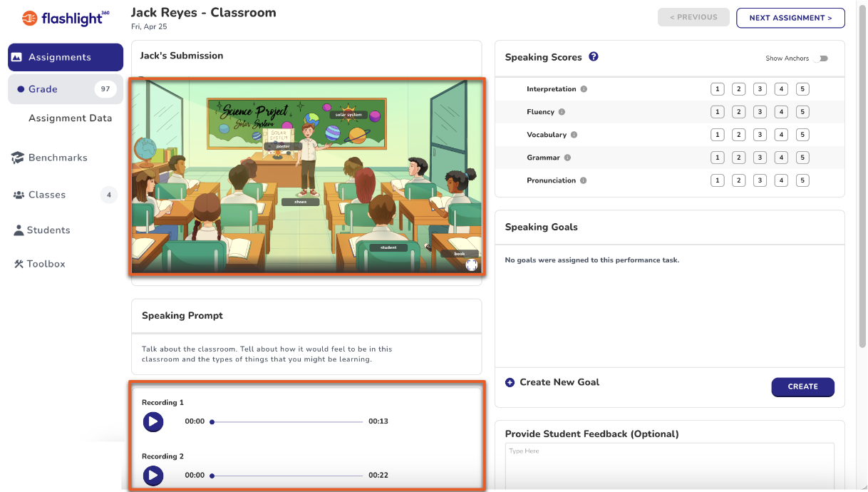Click the "shoes" label in image
The height and width of the screenshot is (492, 868).
click(x=300, y=202)
